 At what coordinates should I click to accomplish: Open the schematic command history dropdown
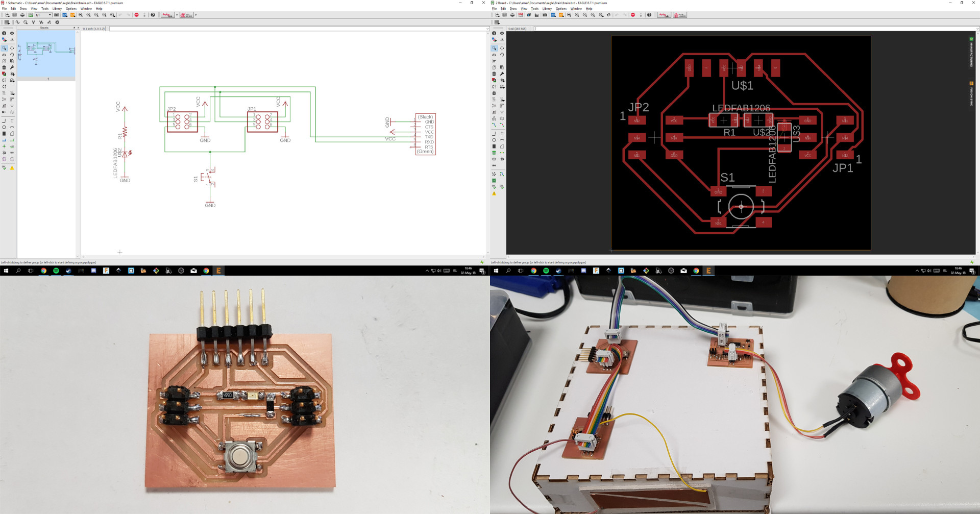coord(487,29)
